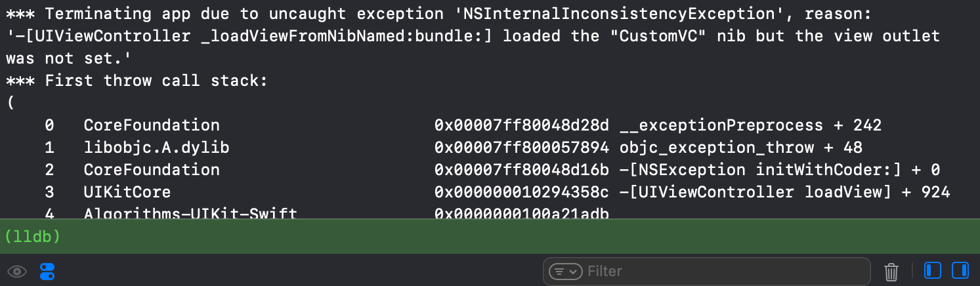Screen dimensions: 980x286
Task: Click the __exceptionPreprocess + 242 symbol
Action: pyautogui.click(x=750, y=125)
